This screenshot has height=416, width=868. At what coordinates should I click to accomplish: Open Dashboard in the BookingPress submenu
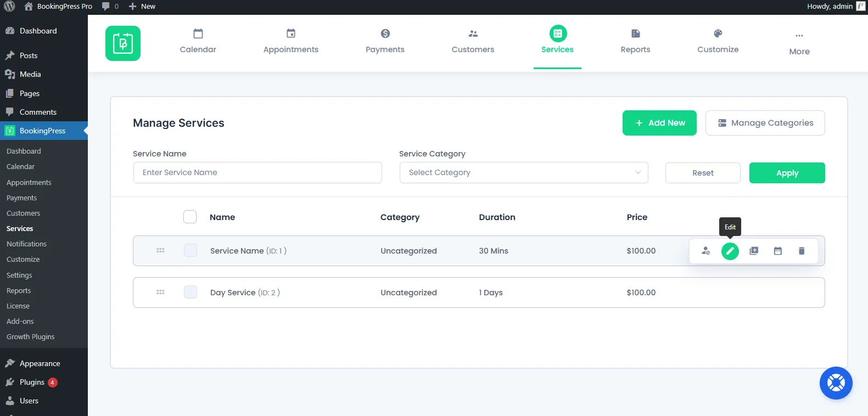(24, 151)
